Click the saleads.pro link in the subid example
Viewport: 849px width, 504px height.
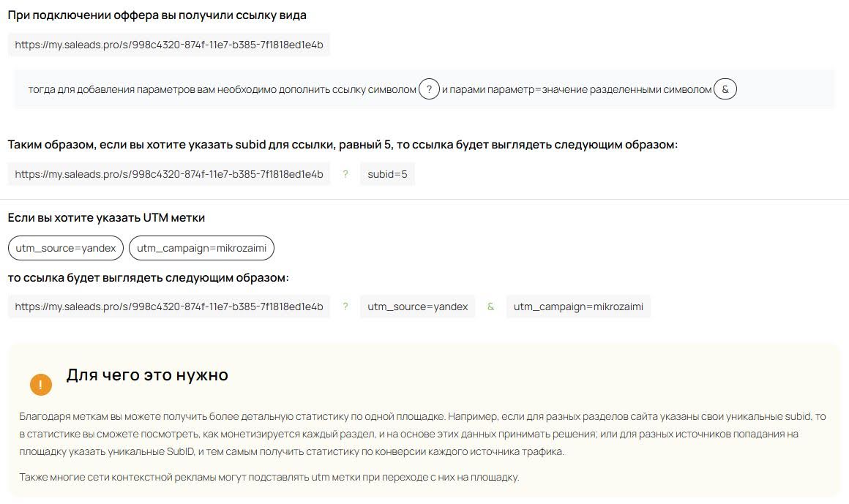[169, 174]
